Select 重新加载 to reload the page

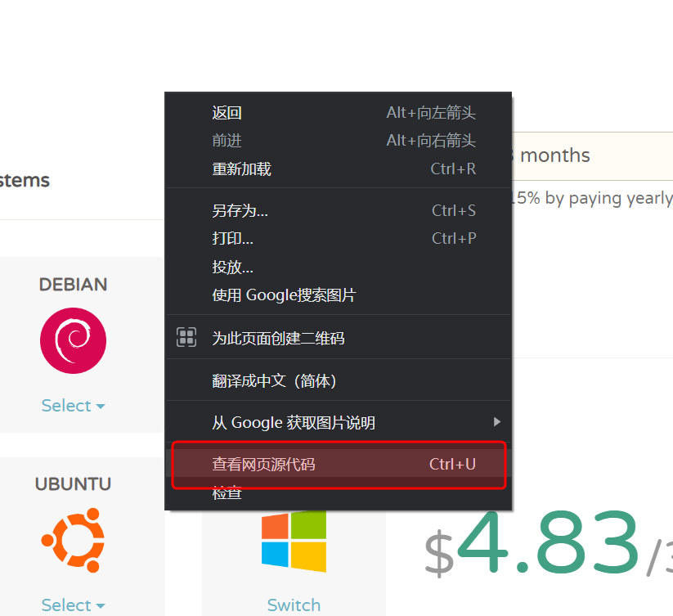click(241, 169)
